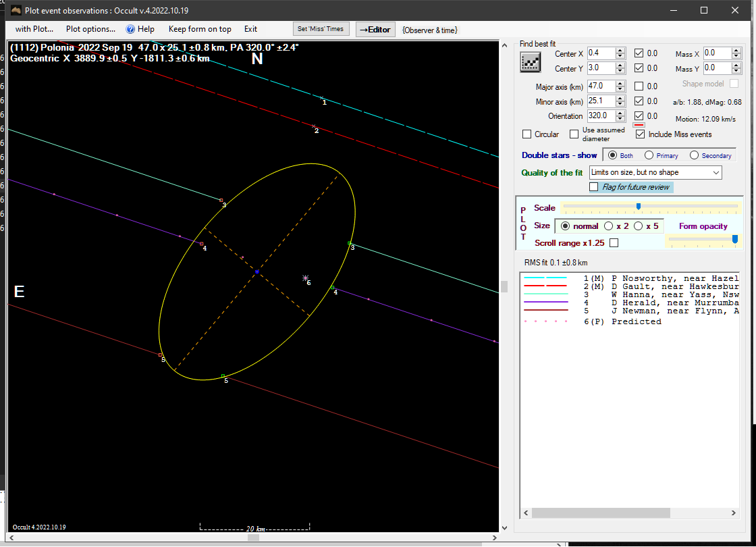This screenshot has width=756, height=547.
Task: Click the Mass X value field
Action: pyautogui.click(x=717, y=53)
